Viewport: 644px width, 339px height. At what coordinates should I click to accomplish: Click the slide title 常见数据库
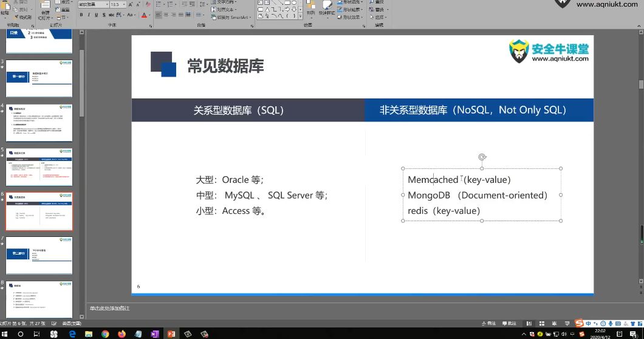(x=225, y=66)
